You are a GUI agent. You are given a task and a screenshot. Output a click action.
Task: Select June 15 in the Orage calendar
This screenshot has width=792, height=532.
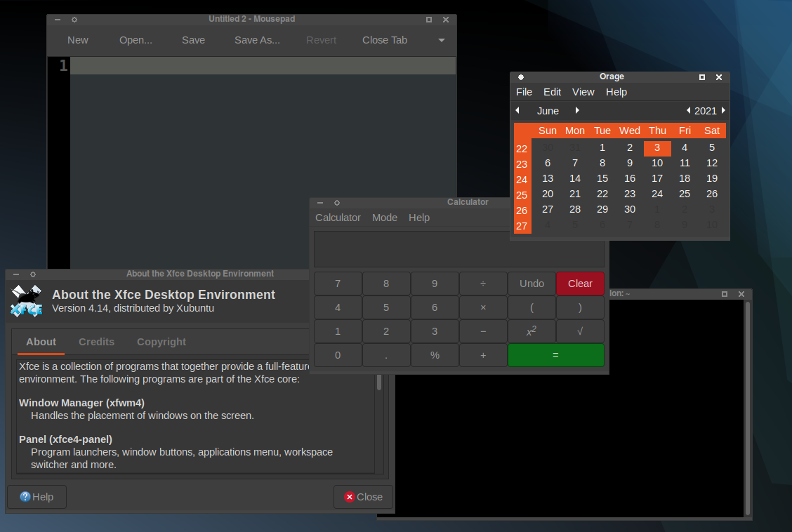coord(602,178)
